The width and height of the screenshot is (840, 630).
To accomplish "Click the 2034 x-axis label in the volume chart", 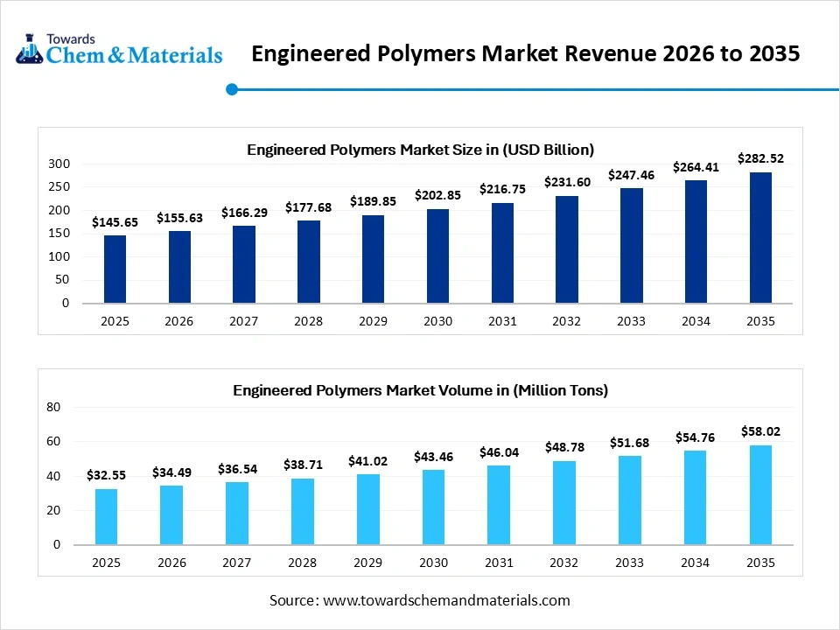I will click(696, 563).
